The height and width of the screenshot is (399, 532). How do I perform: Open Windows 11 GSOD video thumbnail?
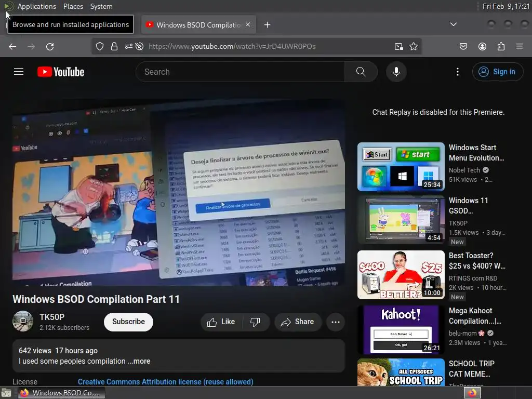coord(401,220)
